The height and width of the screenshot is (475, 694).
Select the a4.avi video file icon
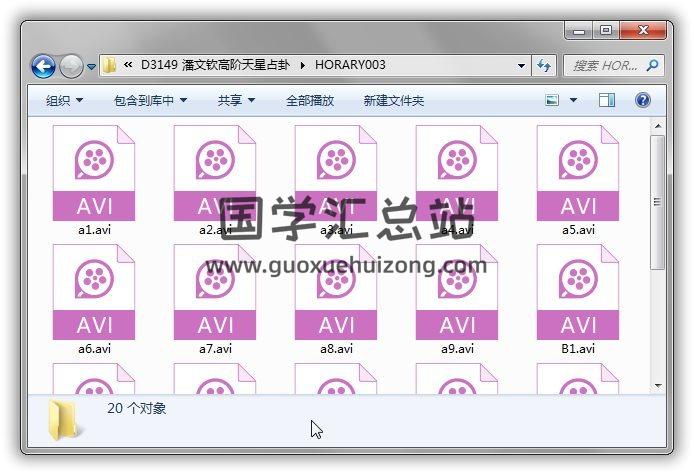pyautogui.click(x=457, y=173)
